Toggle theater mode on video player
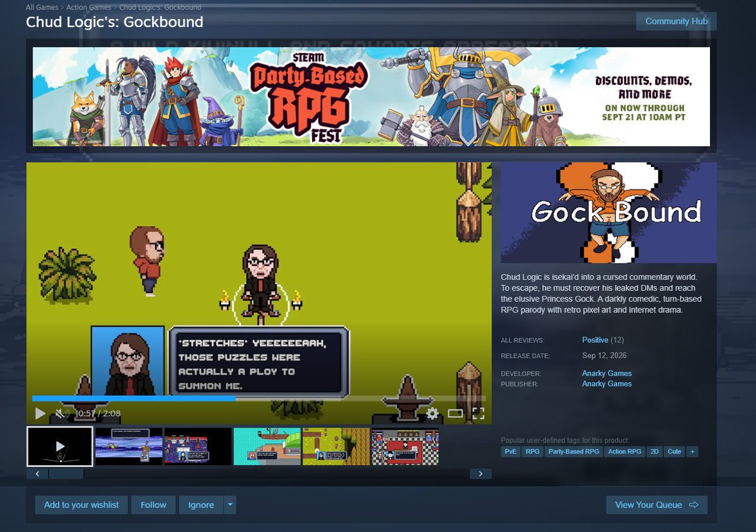This screenshot has width=756, height=532. point(455,413)
